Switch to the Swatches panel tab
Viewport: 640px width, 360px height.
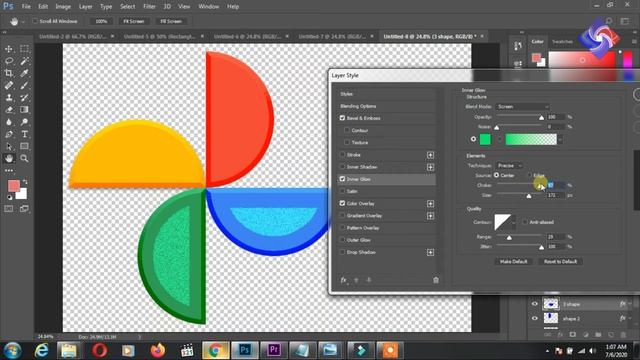tap(562, 42)
